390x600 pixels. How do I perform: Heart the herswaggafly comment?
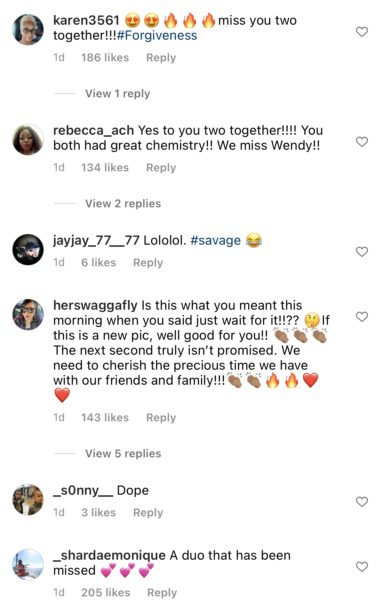tap(362, 317)
